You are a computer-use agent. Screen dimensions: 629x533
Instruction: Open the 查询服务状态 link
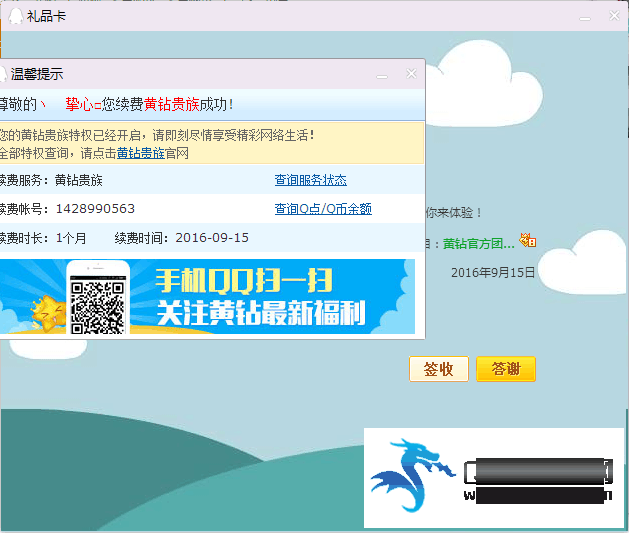[x=310, y=180]
